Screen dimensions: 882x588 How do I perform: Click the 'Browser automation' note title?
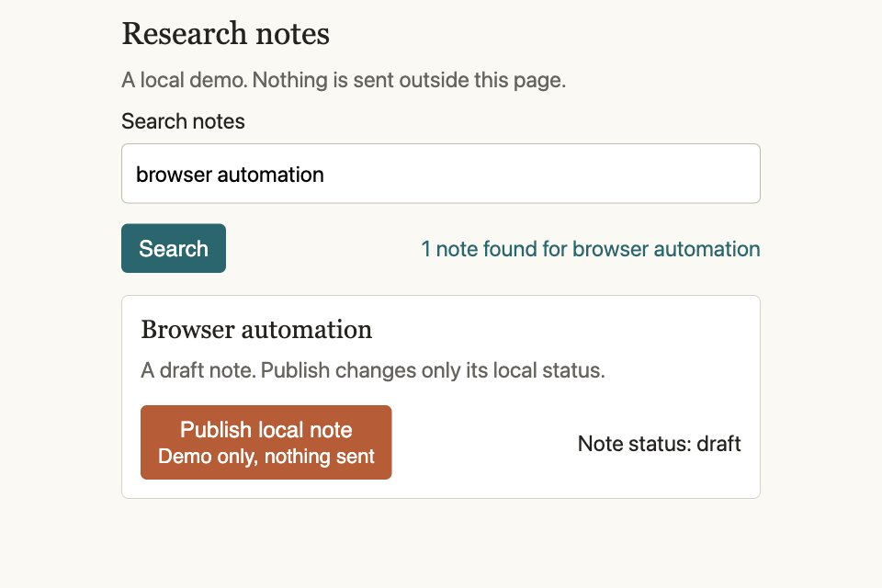pos(256,330)
